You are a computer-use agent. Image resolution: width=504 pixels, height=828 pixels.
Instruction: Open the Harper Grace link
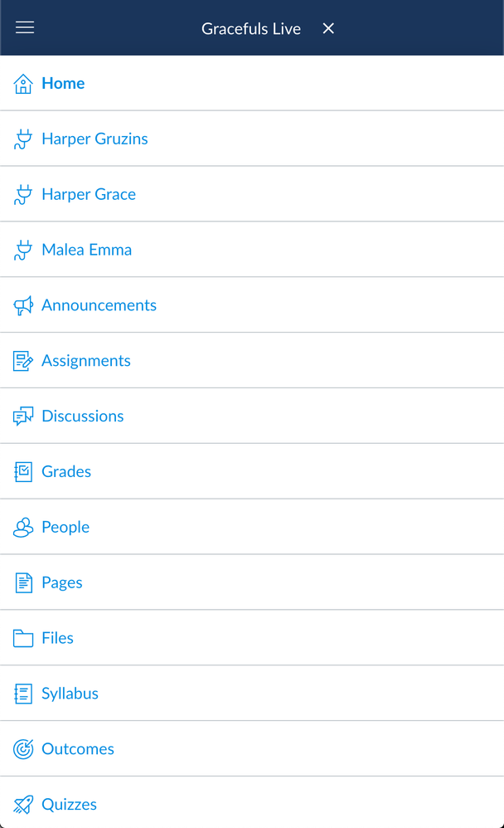tap(88, 194)
